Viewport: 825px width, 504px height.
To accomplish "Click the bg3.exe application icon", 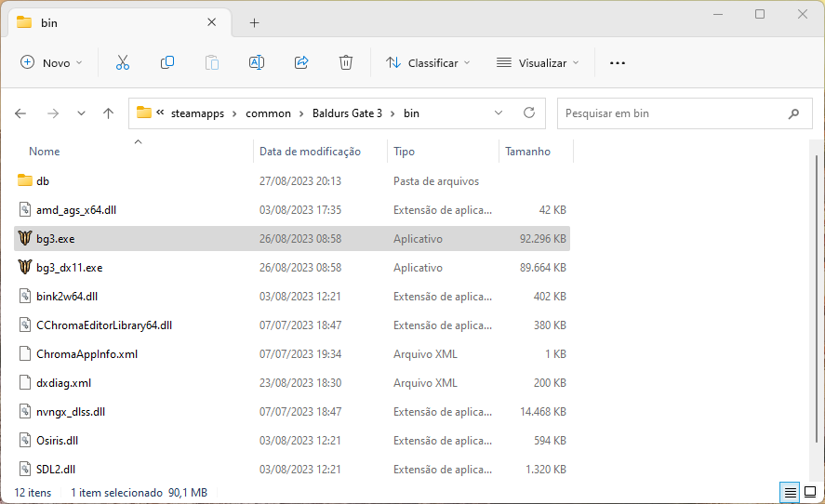I will pyautogui.click(x=25, y=238).
